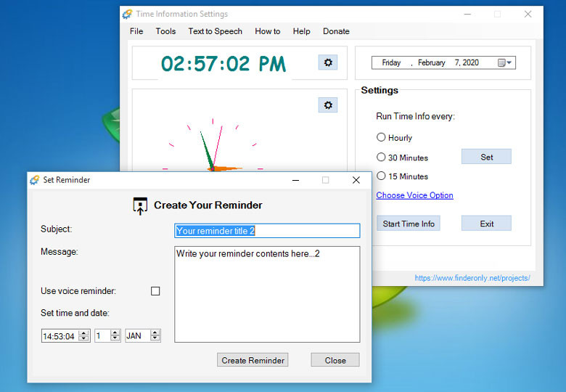566x392 pixels.
Task: Click the Set button in Settings
Action: point(486,157)
